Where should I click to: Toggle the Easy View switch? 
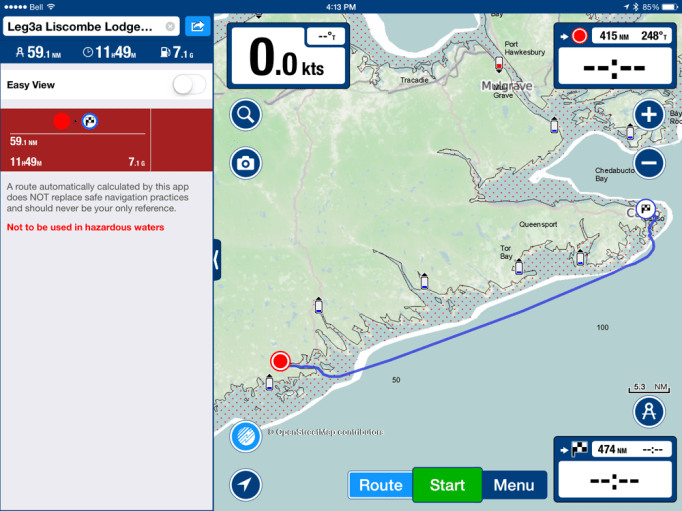(188, 85)
